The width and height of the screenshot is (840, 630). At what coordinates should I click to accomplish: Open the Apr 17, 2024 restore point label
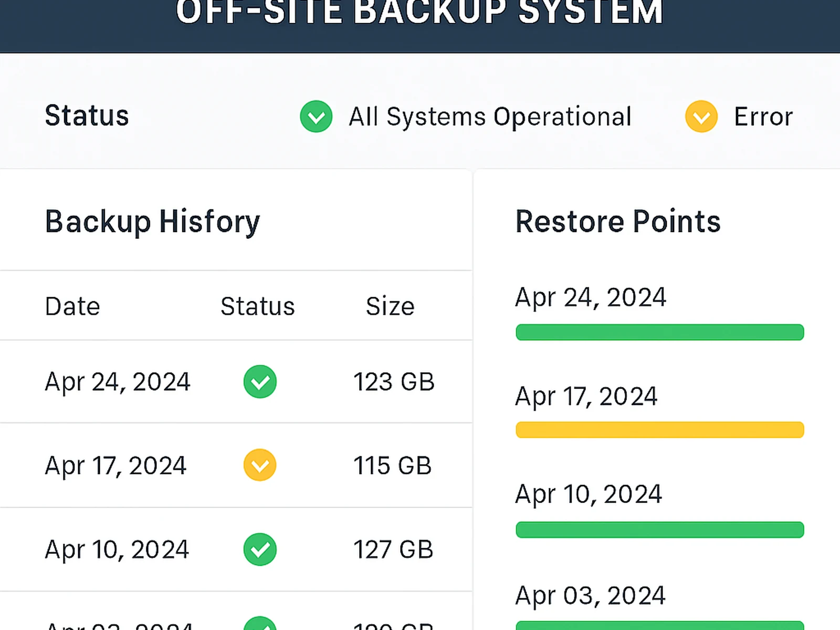coord(586,396)
